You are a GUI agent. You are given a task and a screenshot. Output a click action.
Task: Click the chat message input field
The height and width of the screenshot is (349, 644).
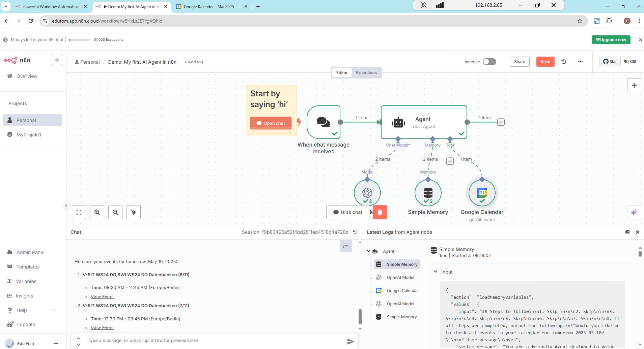[213, 341]
